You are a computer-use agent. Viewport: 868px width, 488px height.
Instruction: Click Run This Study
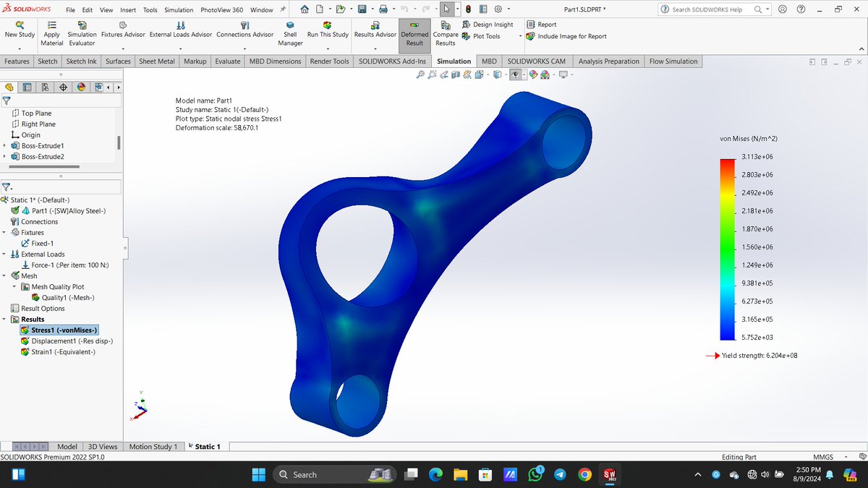[x=328, y=30]
